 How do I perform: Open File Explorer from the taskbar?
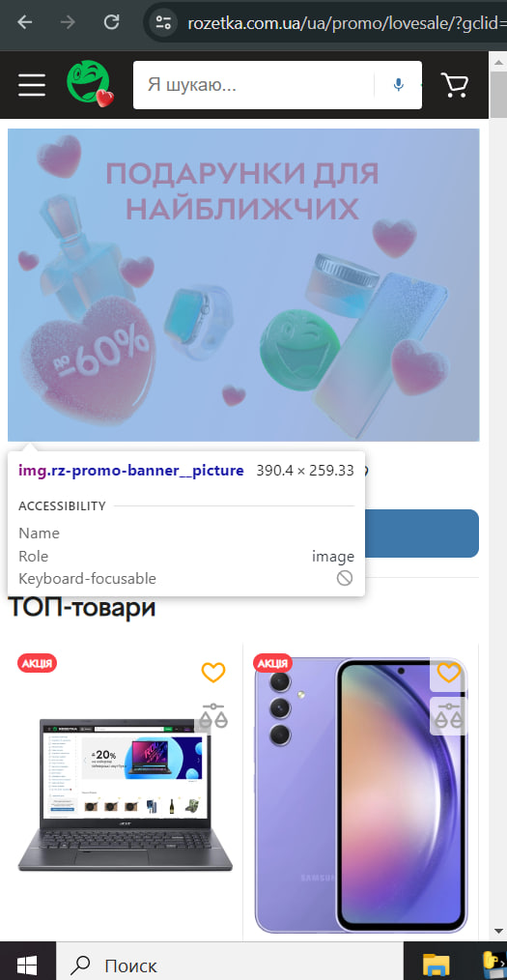(x=437, y=966)
